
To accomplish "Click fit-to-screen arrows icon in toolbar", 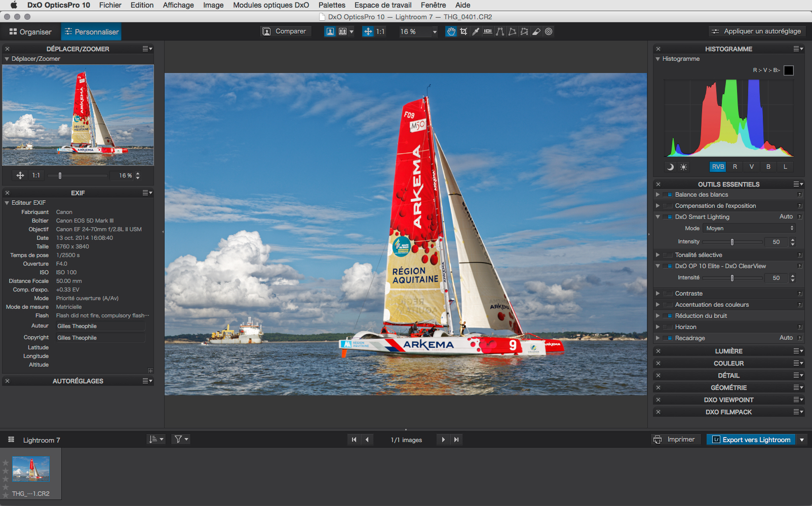I will pos(368,31).
